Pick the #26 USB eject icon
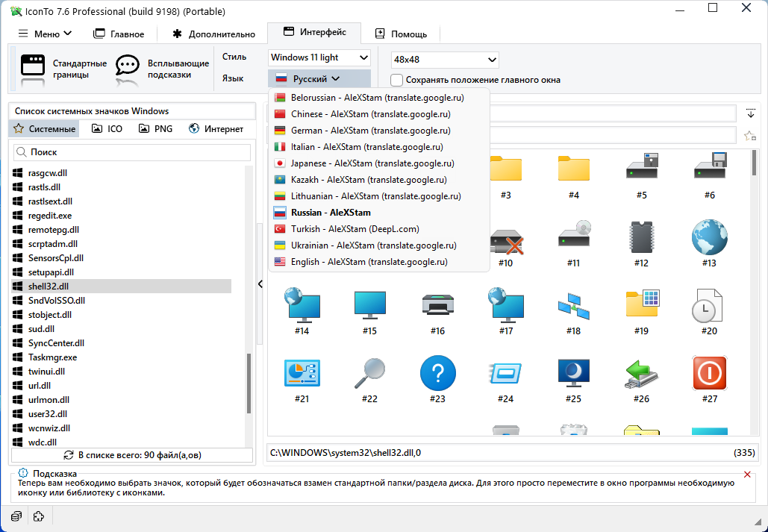 pyautogui.click(x=642, y=375)
